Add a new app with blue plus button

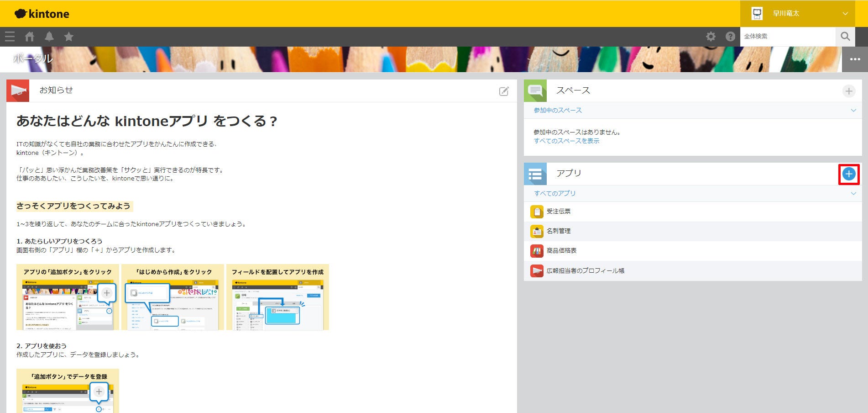(849, 174)
